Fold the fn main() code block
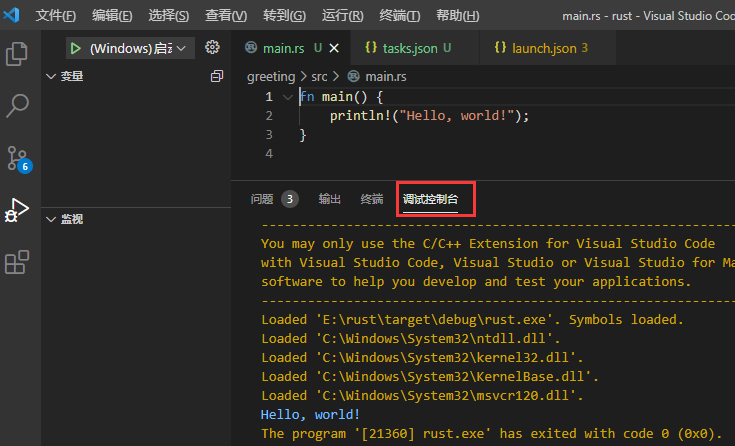735x446 pixels. pyautogui.click(x=288, y=97)
